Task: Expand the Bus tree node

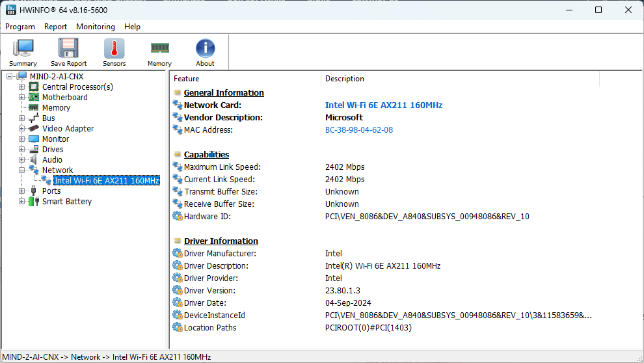Action: tap(21, 118)
